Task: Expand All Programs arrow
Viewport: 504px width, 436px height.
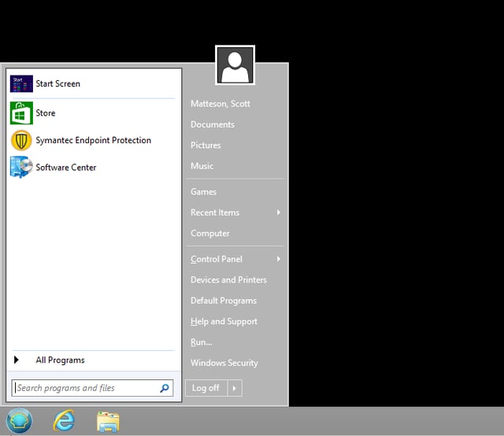Action: pos(16,360)
